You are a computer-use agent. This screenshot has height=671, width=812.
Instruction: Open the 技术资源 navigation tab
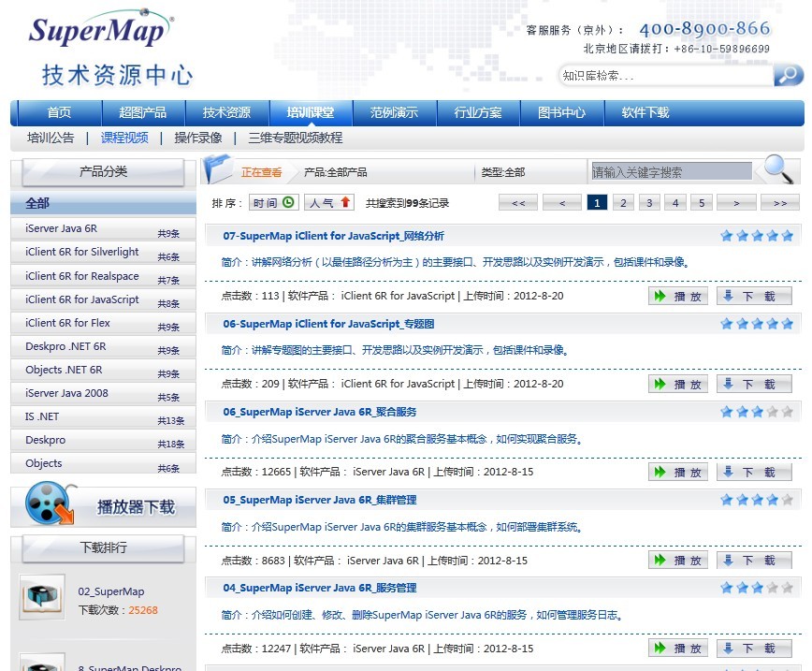(x=226, y=112)
